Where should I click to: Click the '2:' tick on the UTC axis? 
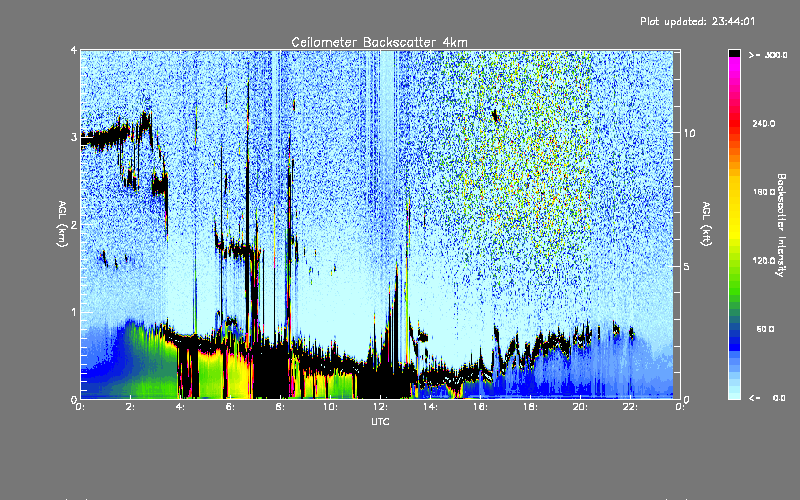(x=130, y=407)
